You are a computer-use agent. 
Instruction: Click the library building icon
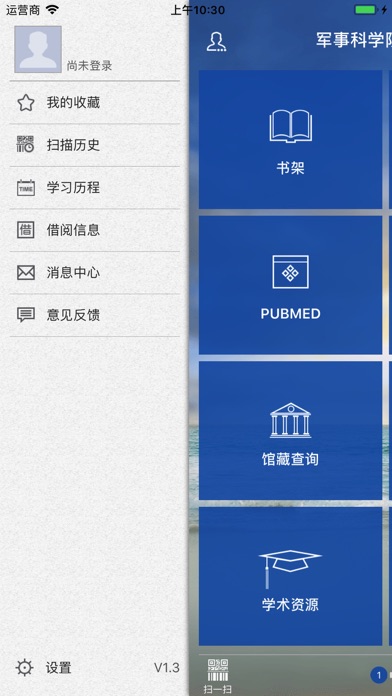click(290, 420)
